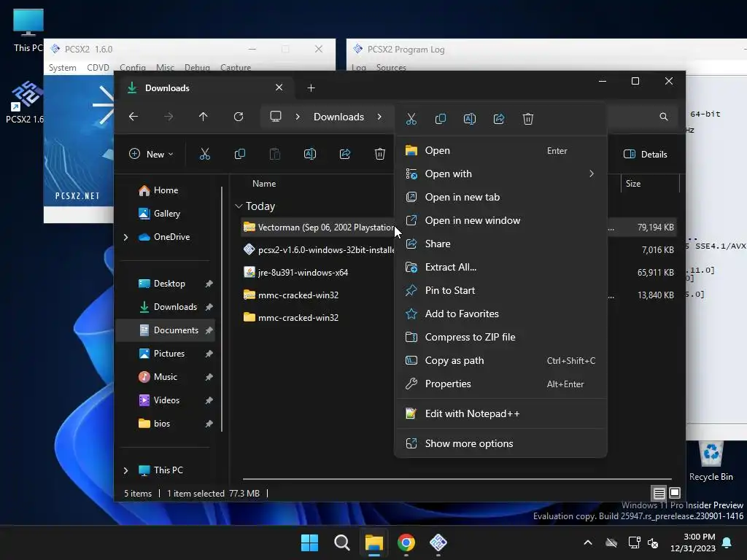This screenshot has width=747, height=560.
Task: Open the New dropdown menu
Action: [152, 154]
